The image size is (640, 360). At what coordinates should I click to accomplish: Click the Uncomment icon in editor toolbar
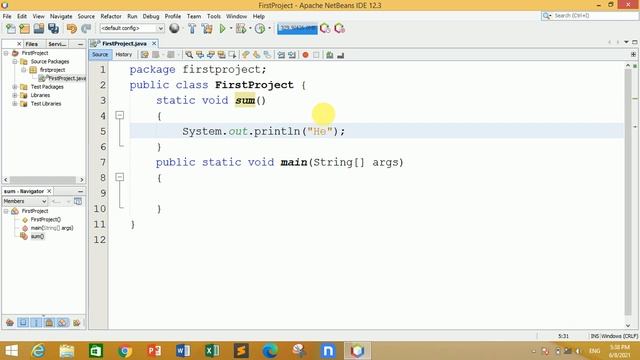click(x=340, y=55)
